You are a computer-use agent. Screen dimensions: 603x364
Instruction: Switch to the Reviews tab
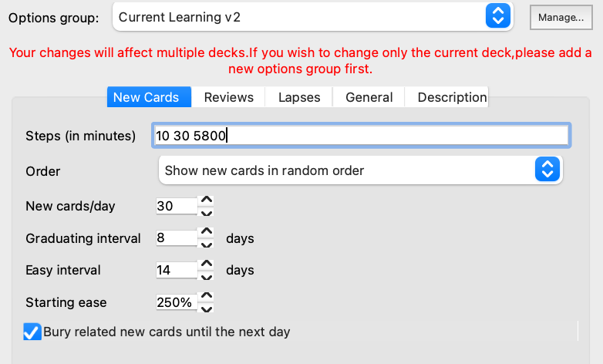coord(228,97)
